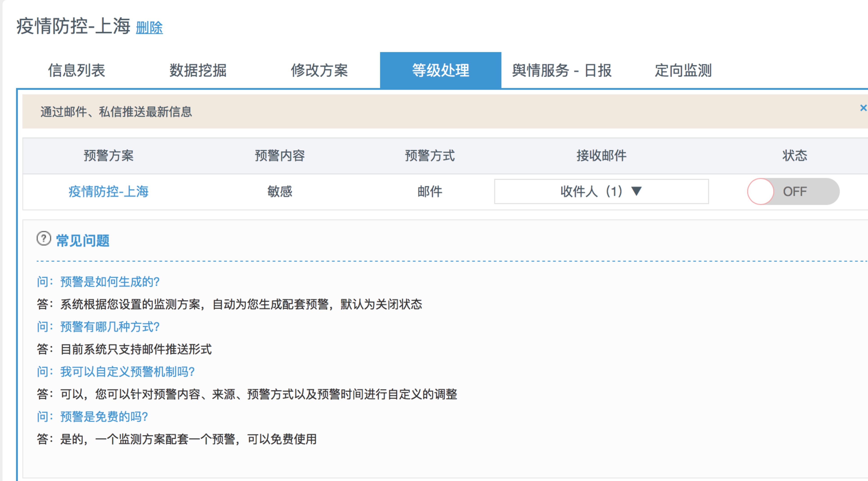Close the beige notification banner
Viewport: 868px width, 481px height.
[x=863, y=108]
